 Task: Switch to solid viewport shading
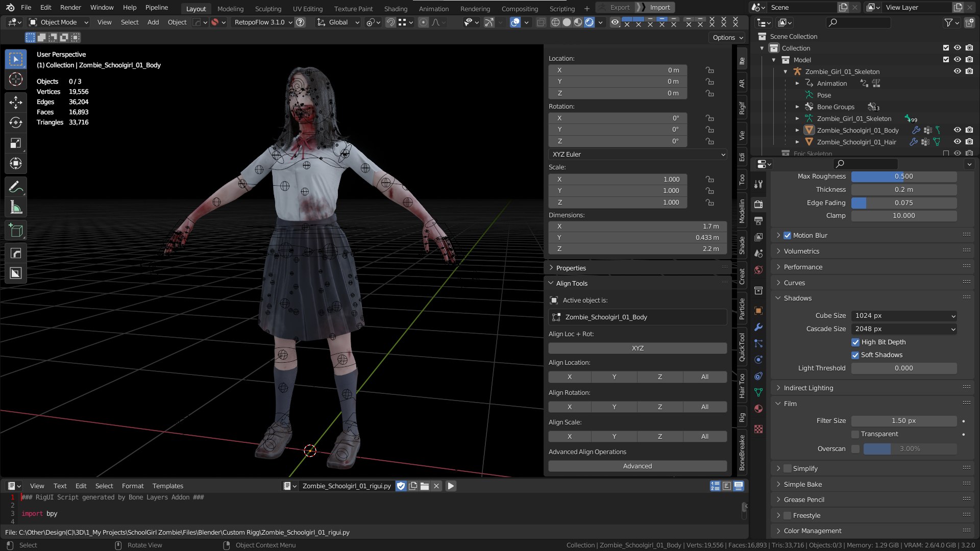(x=567, y=22)
